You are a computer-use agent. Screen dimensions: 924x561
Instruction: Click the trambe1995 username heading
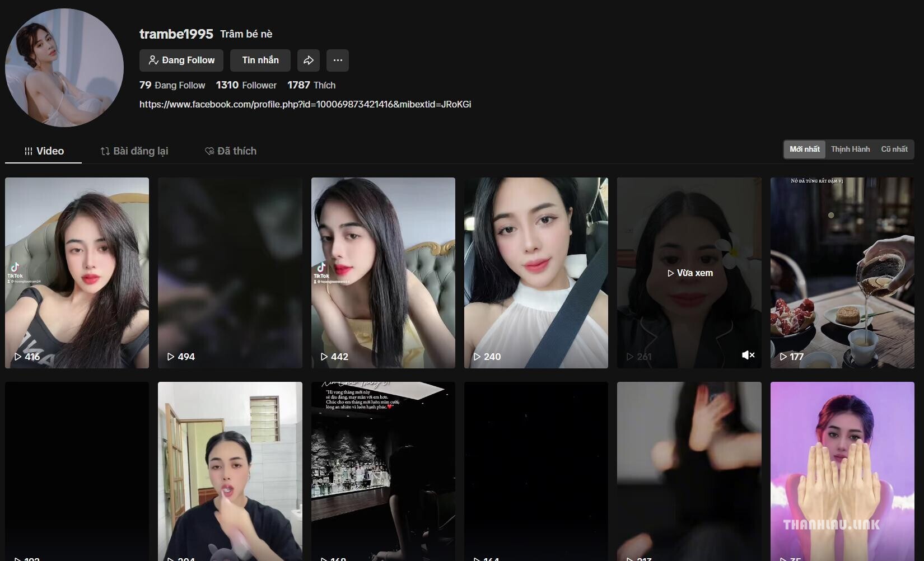176,34
